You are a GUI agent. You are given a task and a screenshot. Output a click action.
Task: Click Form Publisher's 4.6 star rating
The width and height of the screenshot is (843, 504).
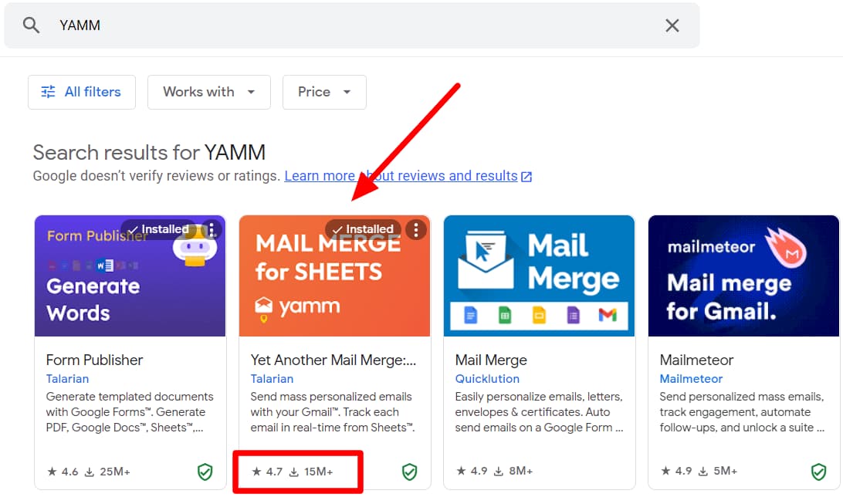pos(63,472)
